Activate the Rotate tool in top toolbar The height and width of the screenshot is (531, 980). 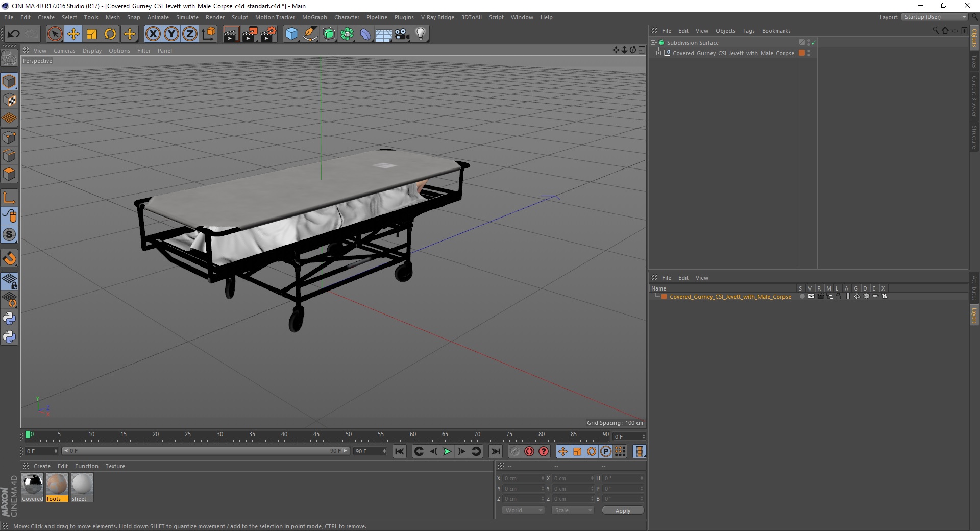[x=110, y=34]
